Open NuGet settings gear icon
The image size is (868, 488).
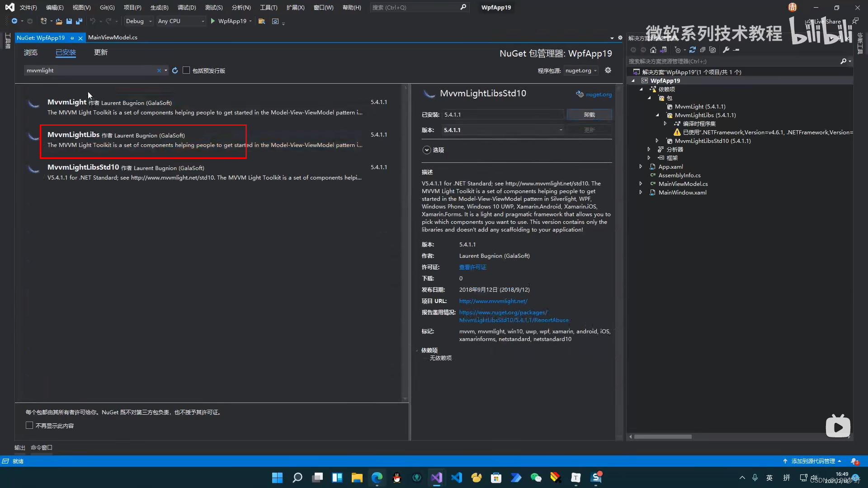coord(608,70)
